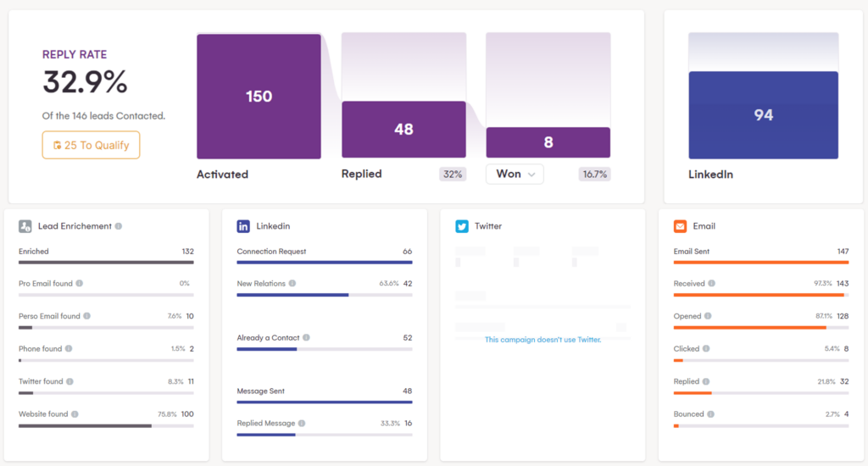Click the Lead Enrichment section icon
Viewport: 868px width, 466px height.
pos(25,226)
